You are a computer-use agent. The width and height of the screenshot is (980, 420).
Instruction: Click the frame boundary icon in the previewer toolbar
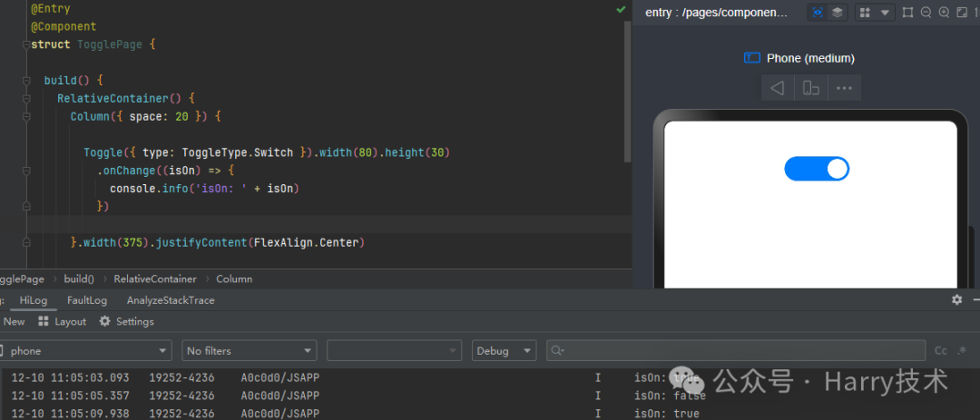pos(908,13)
